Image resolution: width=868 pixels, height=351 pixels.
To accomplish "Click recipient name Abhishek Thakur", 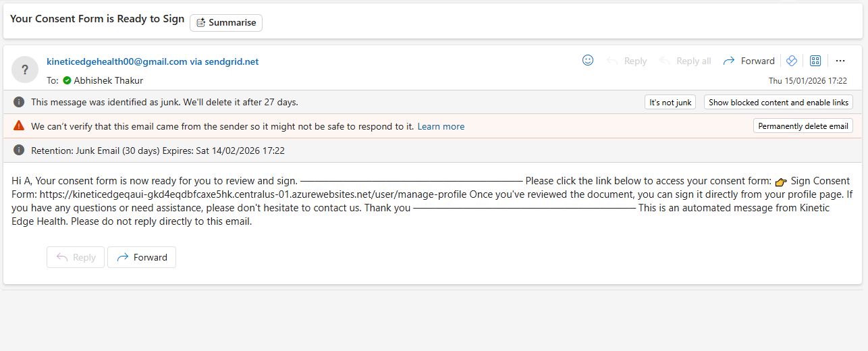I will (x=108, y=80).
